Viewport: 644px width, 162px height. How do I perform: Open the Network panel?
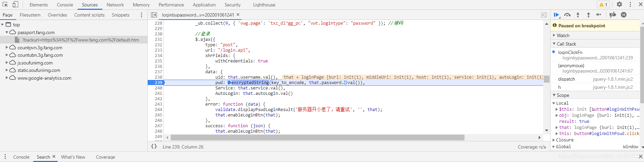115,5
